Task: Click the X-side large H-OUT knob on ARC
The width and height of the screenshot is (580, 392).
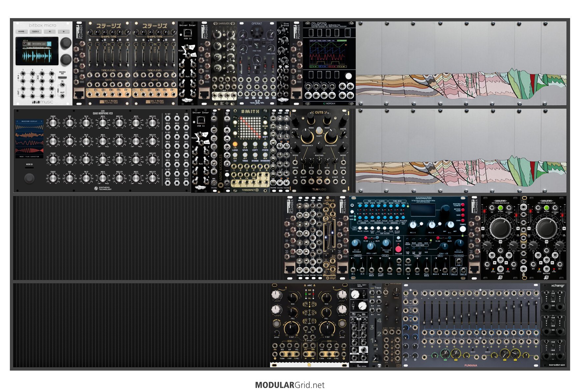Action: point(291,328)
